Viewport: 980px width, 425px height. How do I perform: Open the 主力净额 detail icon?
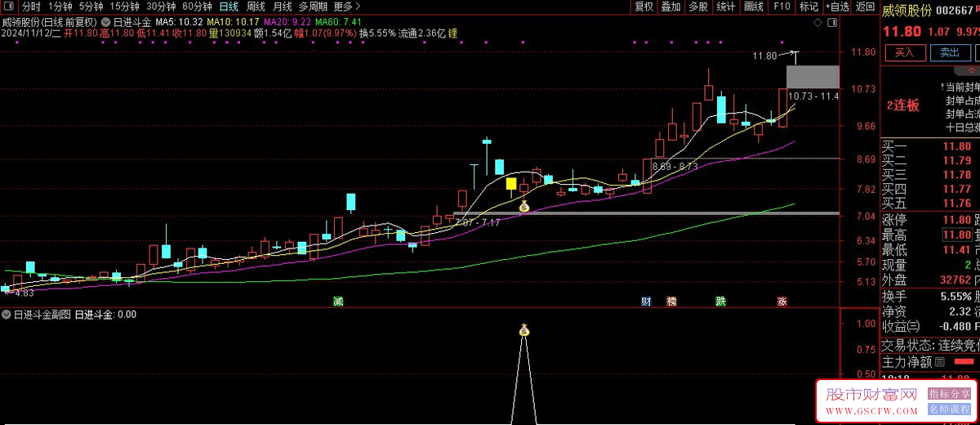pos(939,362)
